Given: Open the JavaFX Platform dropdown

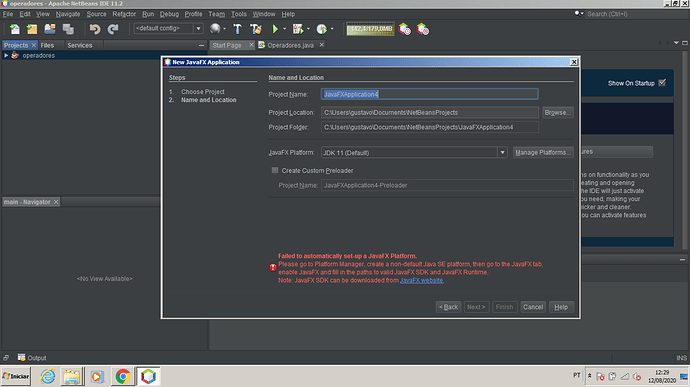Looking at the screenshot, I should click(x=502, y=153).
